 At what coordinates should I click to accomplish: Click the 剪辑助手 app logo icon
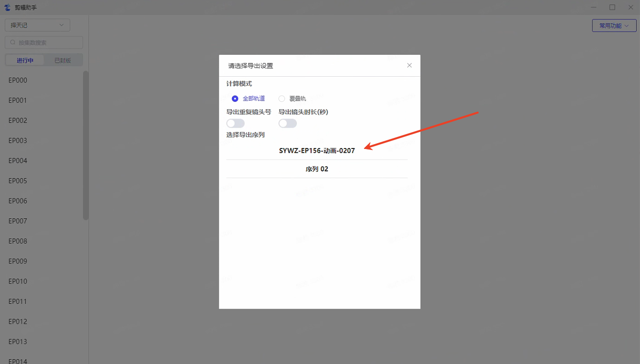click(x=7, y=7)
